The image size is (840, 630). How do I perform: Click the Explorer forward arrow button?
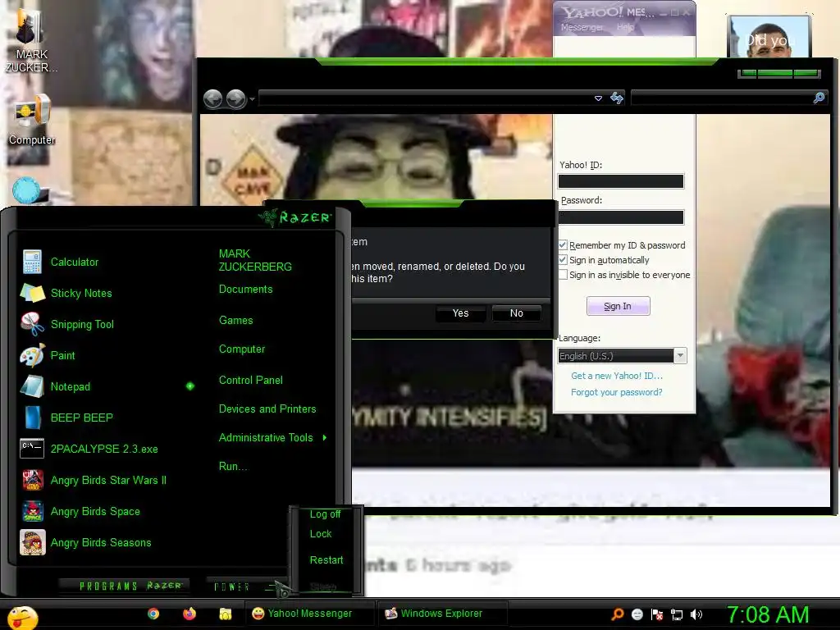(235, 98)
